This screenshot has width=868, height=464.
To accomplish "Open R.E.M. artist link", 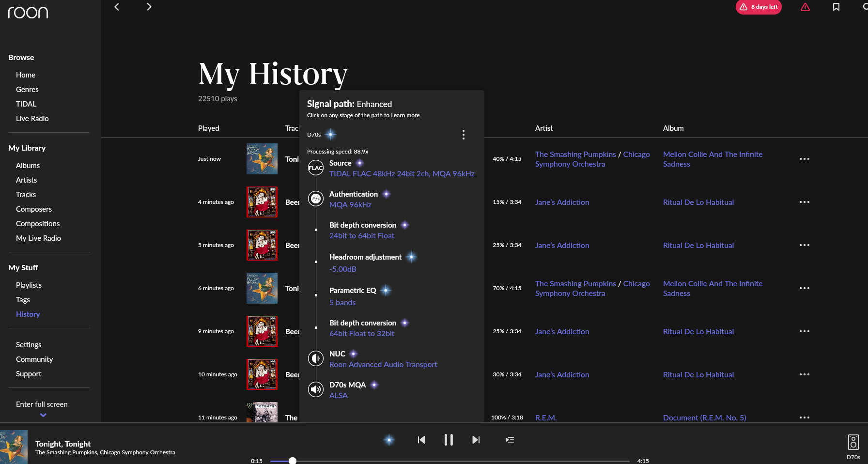I will (546, 418).
